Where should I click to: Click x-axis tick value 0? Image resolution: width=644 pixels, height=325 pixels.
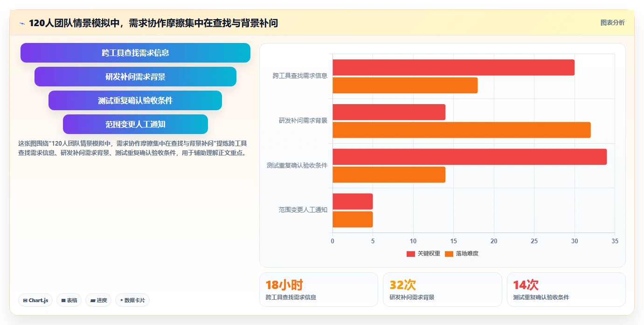click(x=332, y=241)
